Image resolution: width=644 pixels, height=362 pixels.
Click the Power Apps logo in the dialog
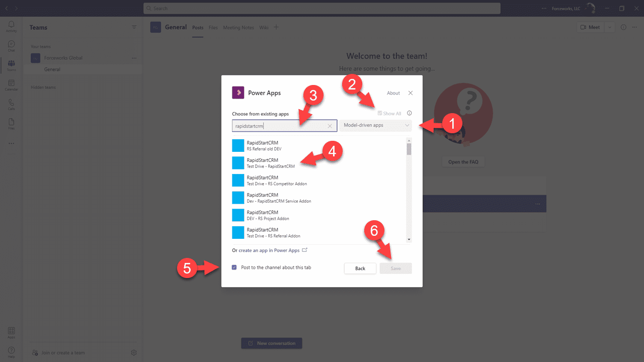tap(237, 93)
